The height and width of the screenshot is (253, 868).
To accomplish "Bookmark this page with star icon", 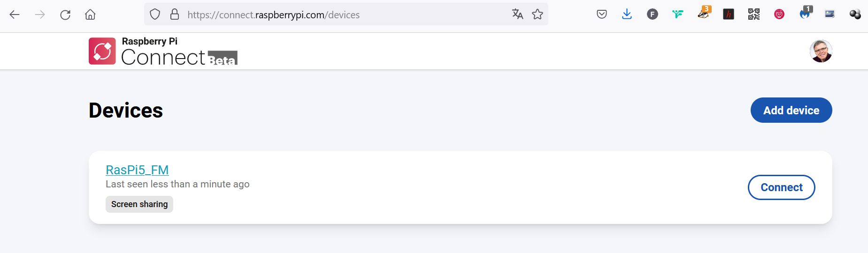I will [538, 15].
